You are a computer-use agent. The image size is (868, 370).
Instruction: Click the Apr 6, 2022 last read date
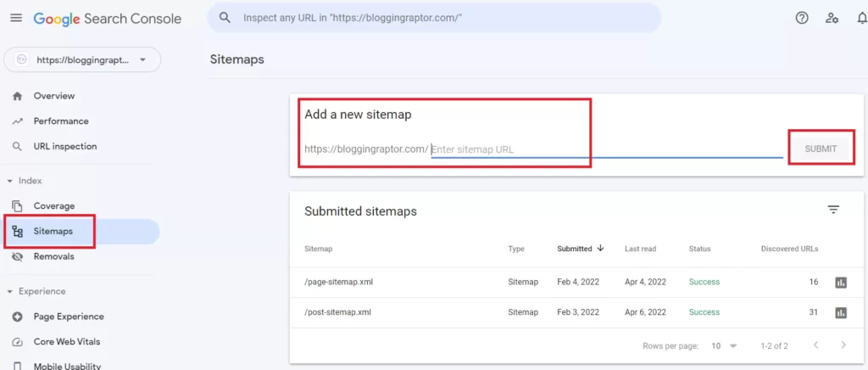[x=644, y=312]
